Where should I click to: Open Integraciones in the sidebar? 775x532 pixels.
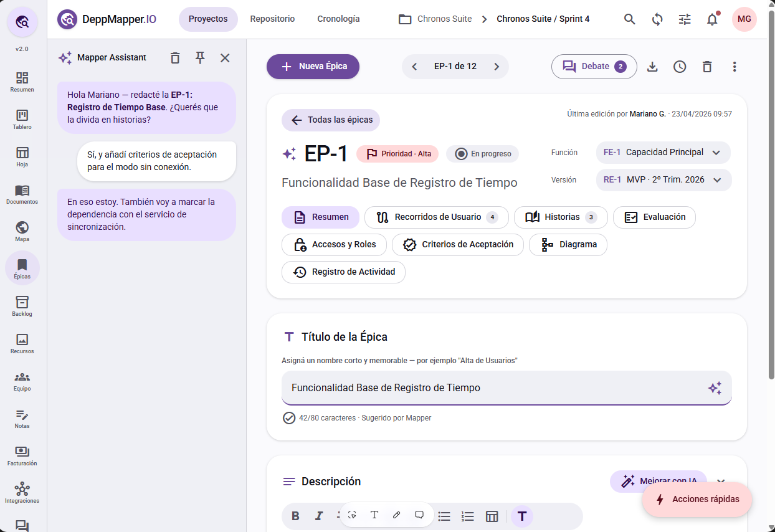(x=22, y=493)
